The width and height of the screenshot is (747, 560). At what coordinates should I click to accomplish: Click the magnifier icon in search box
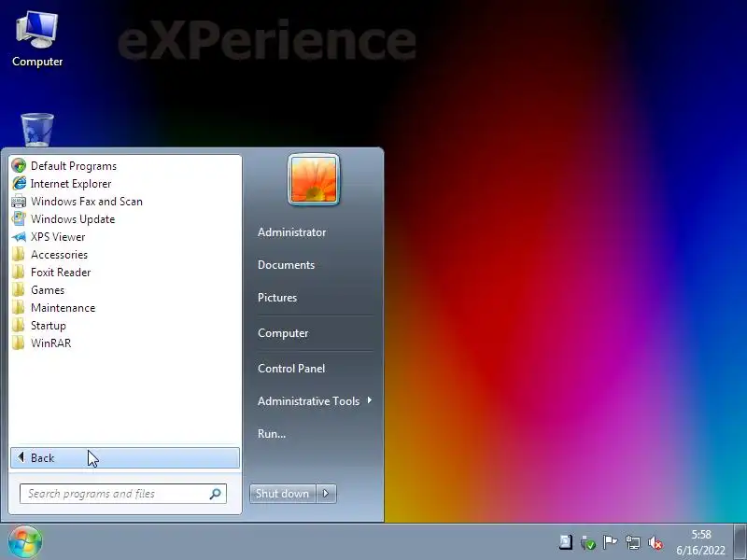(216, 494)
